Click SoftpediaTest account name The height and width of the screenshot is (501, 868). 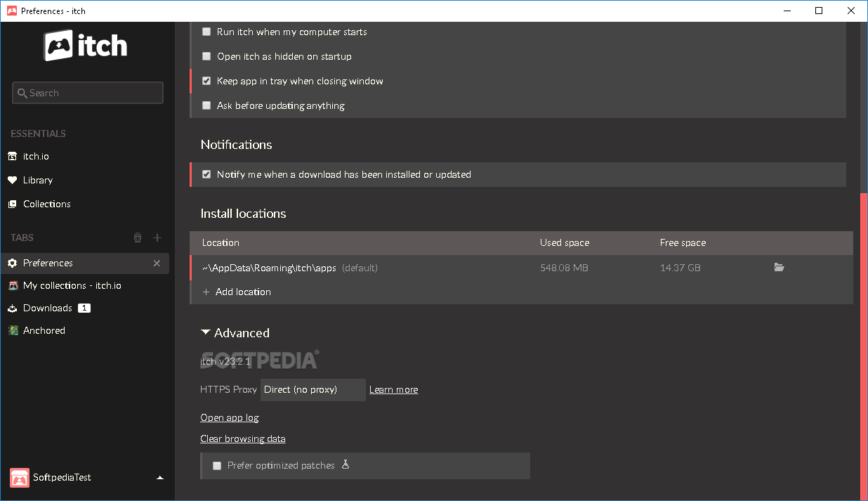[62, 478]
